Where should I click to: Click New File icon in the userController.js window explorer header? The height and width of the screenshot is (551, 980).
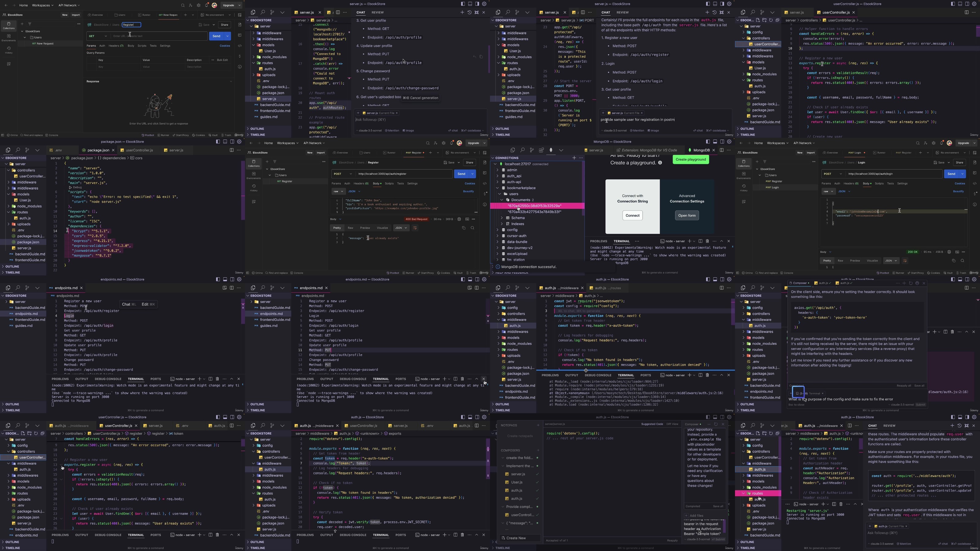coord(758,20)
